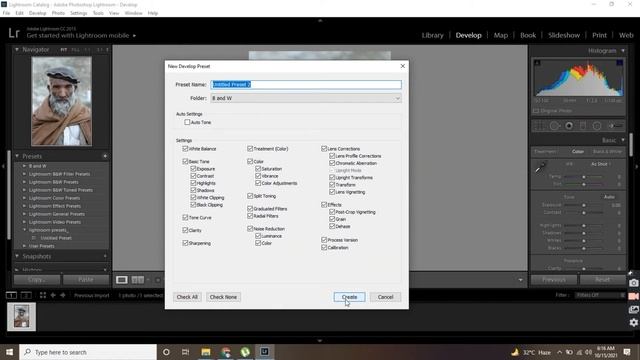Open the Windows Start menu
Image resolution: width=640 pixels, height=360 pixels.
click(x=9, y=352)
